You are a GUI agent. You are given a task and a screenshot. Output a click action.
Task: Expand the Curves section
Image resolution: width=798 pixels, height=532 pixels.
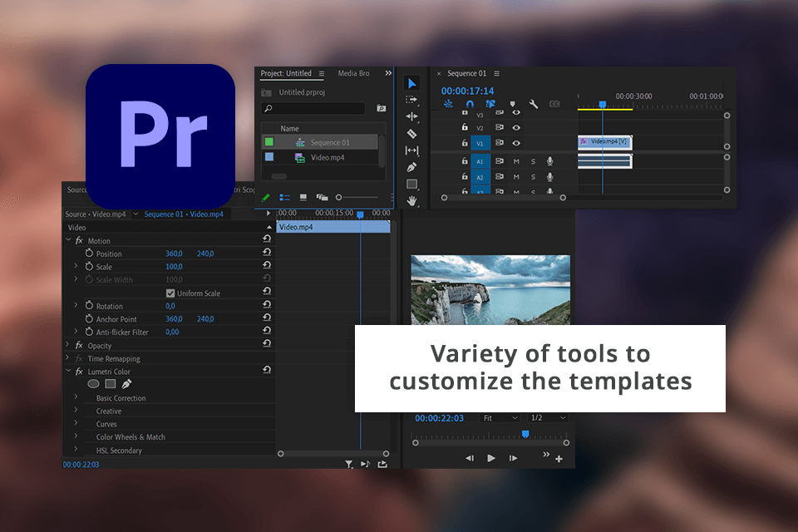pos(76,422)
